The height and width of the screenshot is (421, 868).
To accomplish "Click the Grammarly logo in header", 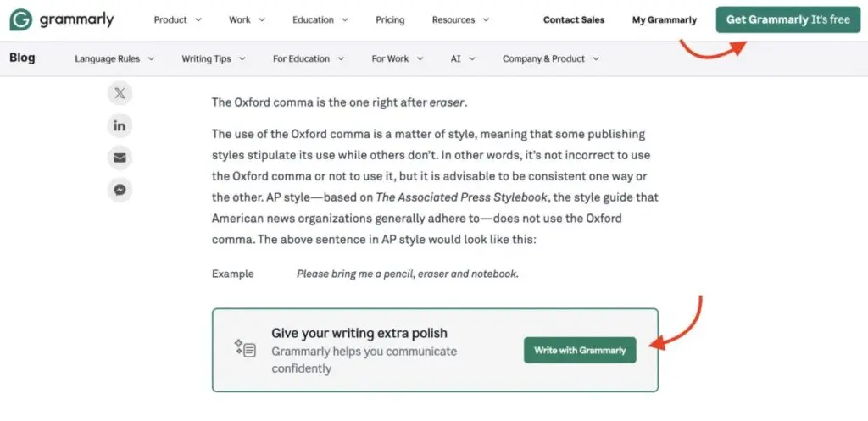I will click(62, 19).
